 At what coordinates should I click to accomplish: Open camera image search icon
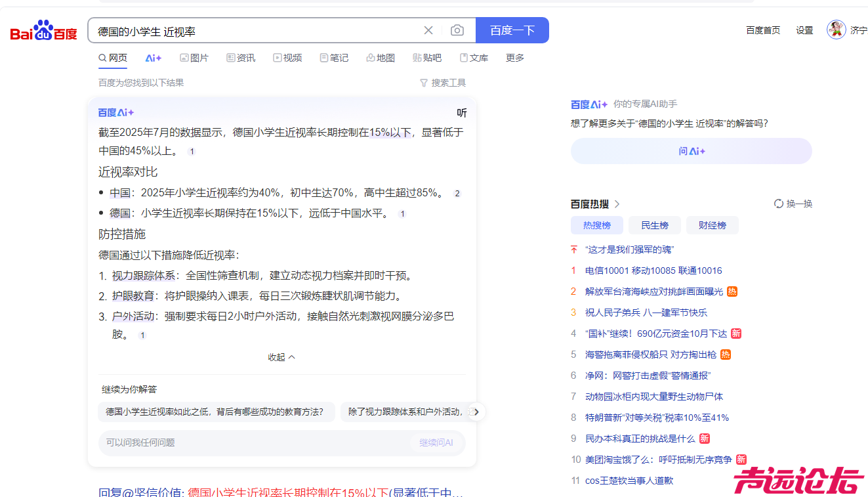coord(457,30)
